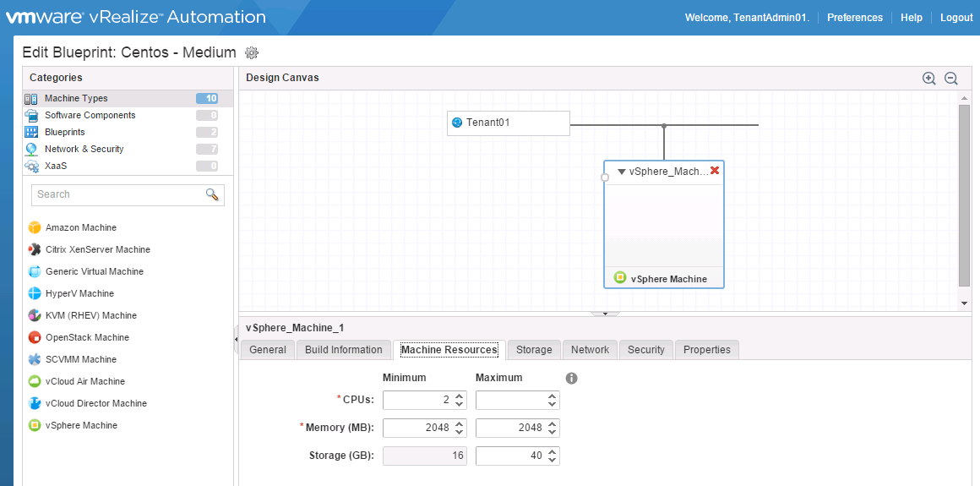This screenshot has height=486, width=980.
Task: Remove vSphere machine with red X
Action: [x=715, y=170]
